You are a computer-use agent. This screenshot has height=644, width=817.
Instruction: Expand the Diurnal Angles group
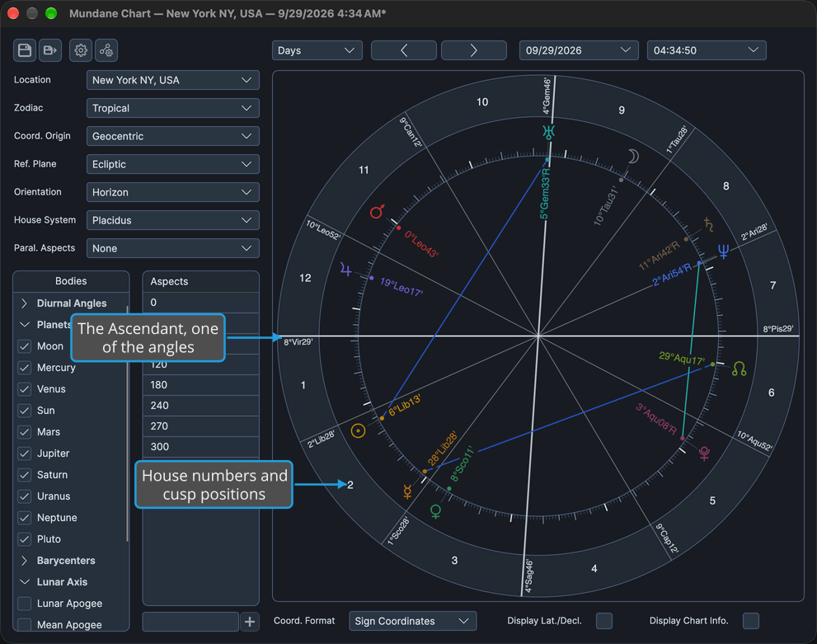24,303
